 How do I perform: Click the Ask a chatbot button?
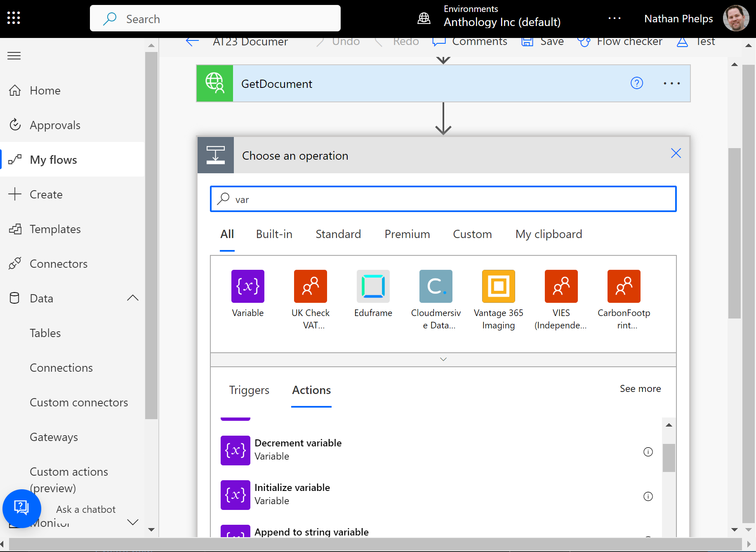tap(21, 508)
